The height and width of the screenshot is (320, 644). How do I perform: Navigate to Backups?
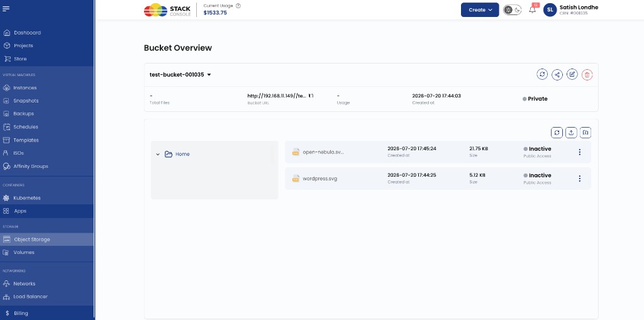(x=23, y=113)
